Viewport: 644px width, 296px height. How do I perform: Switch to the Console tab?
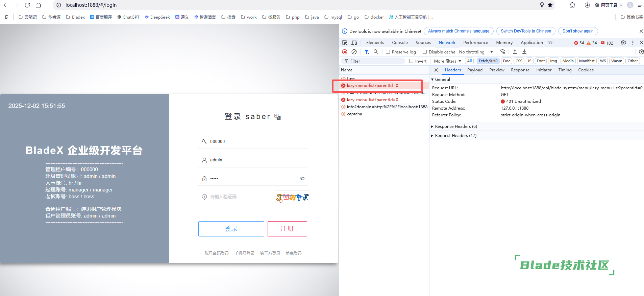tap(400, 43)
